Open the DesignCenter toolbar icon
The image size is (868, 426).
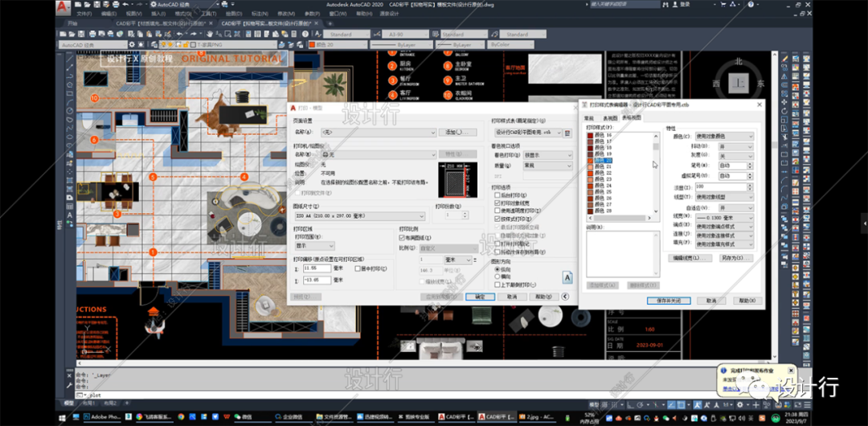tap(257, 34)
